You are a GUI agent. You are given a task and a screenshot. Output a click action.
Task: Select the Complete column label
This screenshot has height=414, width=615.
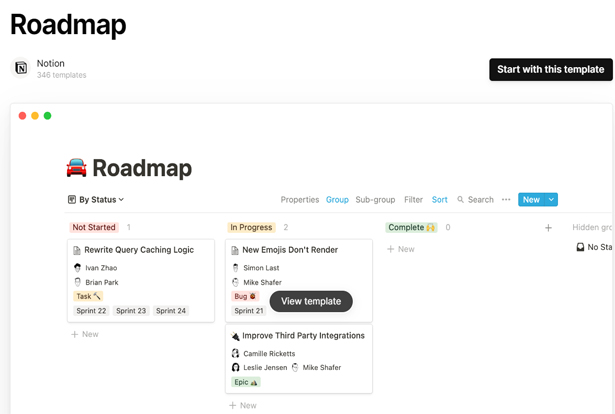pos(411,227)
